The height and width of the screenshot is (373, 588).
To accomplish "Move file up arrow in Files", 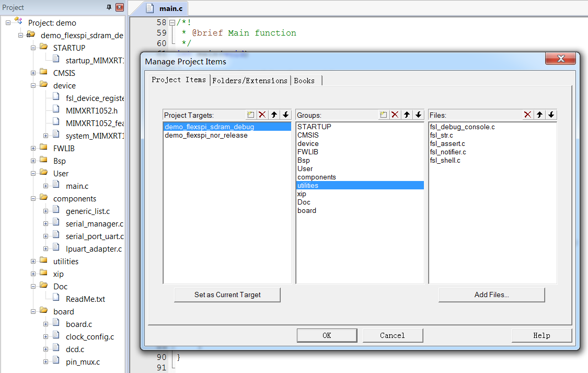I will point(539,115).
